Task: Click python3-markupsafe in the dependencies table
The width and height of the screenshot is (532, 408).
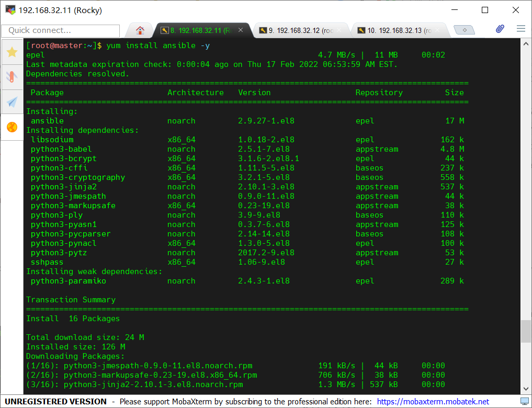Action: click(x=73, y=206)
